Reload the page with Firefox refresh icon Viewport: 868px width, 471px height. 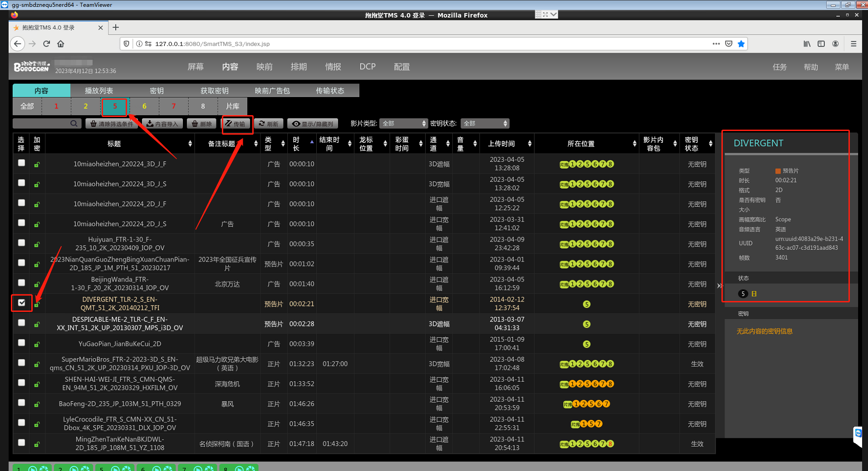46,44
